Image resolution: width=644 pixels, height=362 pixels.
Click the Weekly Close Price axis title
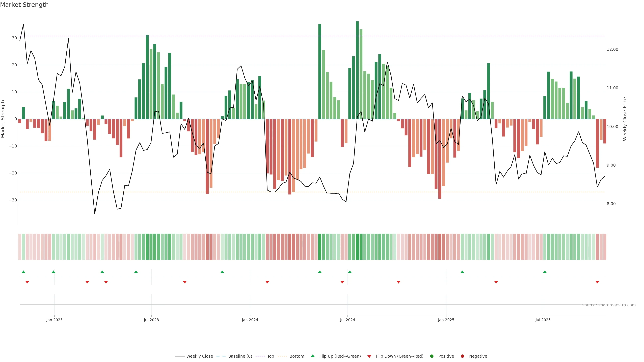(625, 119)
